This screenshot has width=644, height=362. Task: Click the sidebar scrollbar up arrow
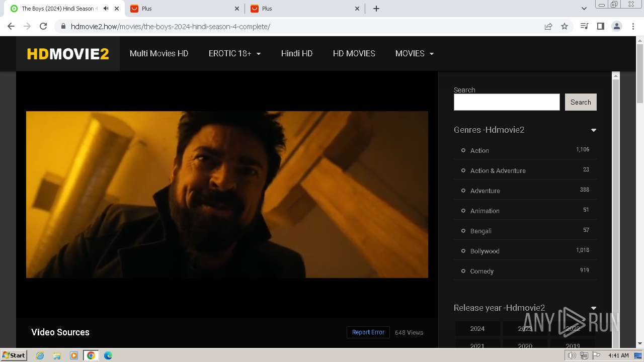click(x=615, y=76)
